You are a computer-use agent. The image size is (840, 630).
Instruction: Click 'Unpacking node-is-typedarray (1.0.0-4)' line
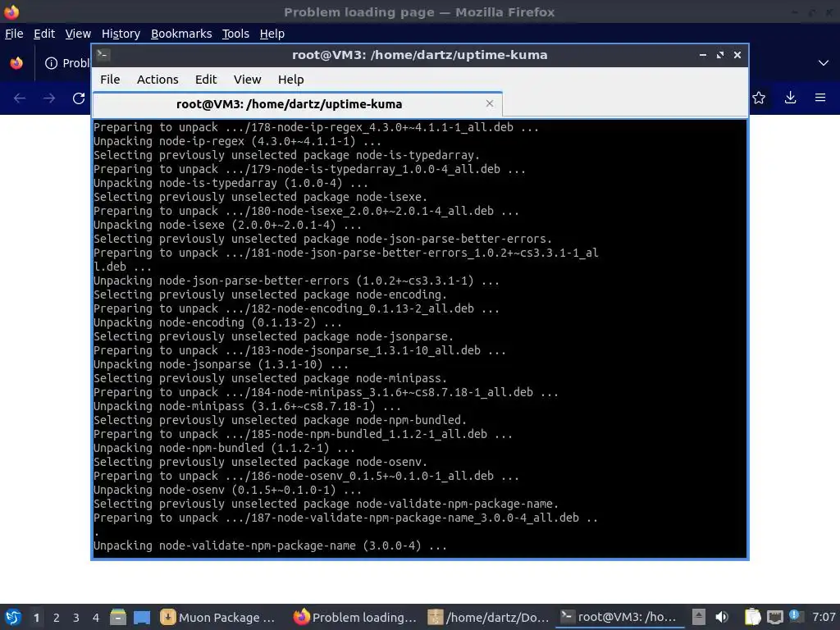pyautogui.click(x=231, y=183)
